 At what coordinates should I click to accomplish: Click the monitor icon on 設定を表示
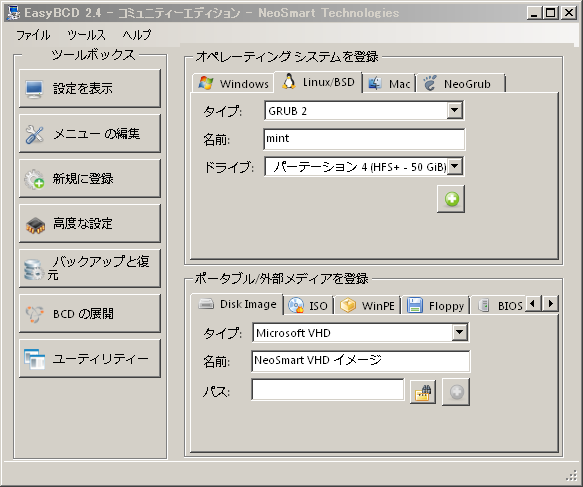34,89
